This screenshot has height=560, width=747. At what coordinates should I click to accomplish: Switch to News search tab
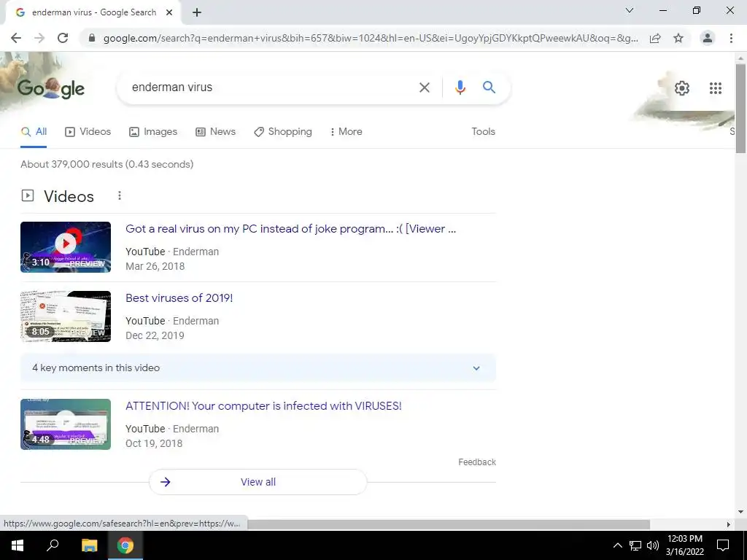[215, 132]
